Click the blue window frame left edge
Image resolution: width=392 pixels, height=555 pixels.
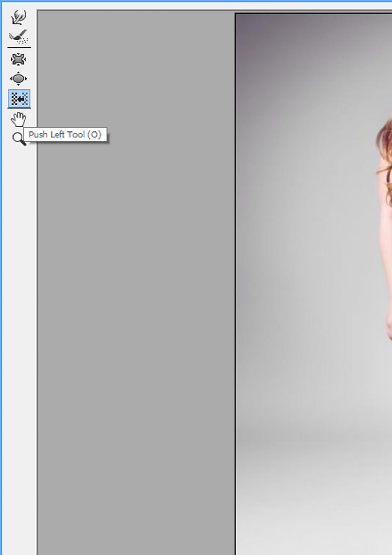pyautogui.click(x=1, y=271)
